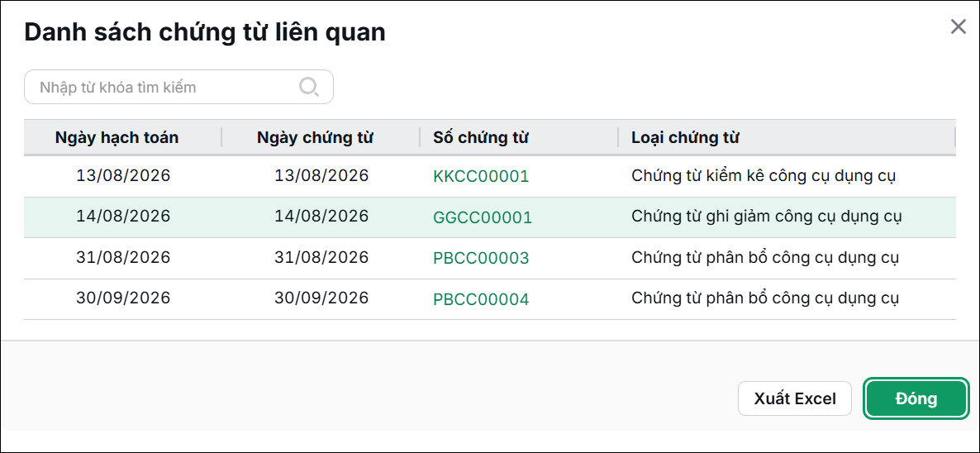
Task: Open voucher GGCC00001 link
Action: pos(482,217)
